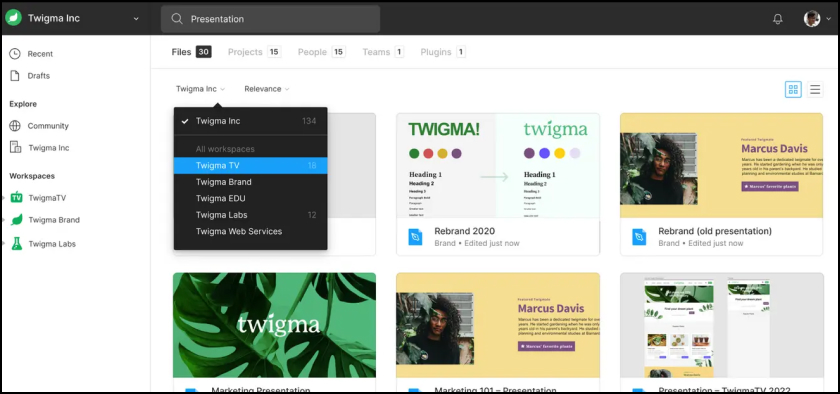Expand the TwigmaTV workspace arrow
The width and height of the screenshot is (840, 394).
click(3, 198)
